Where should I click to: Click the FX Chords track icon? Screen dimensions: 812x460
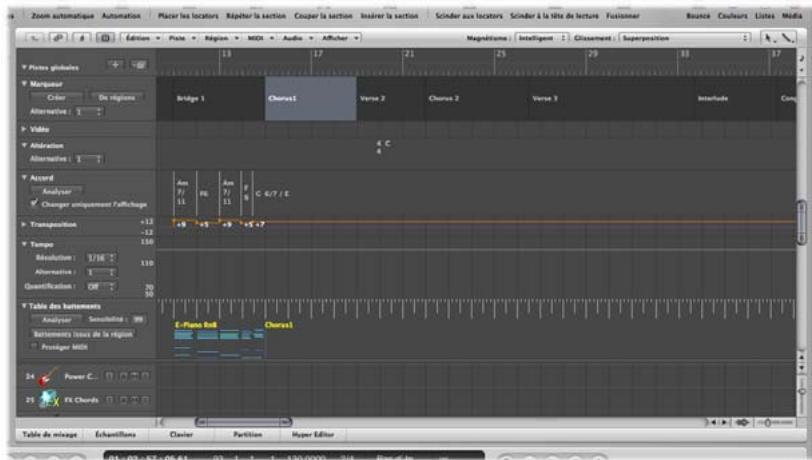48,399
